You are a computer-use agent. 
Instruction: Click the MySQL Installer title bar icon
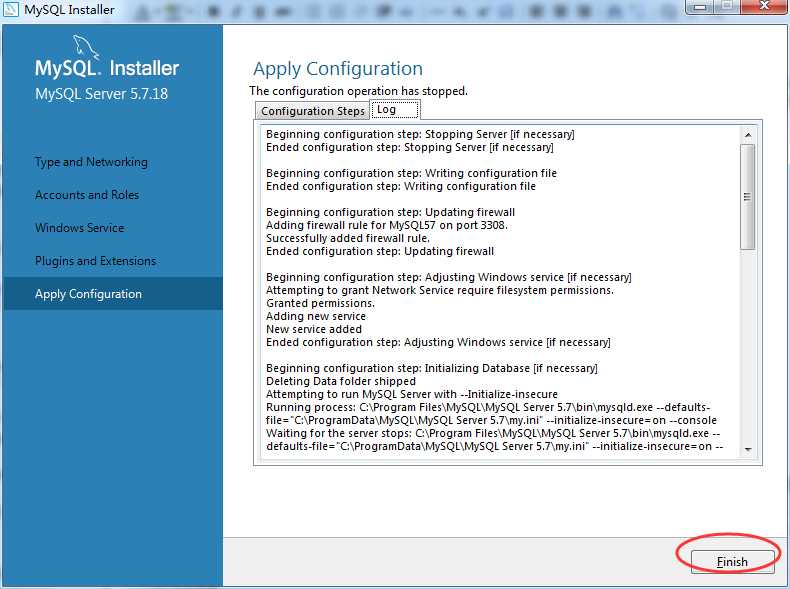click(11, 9)
